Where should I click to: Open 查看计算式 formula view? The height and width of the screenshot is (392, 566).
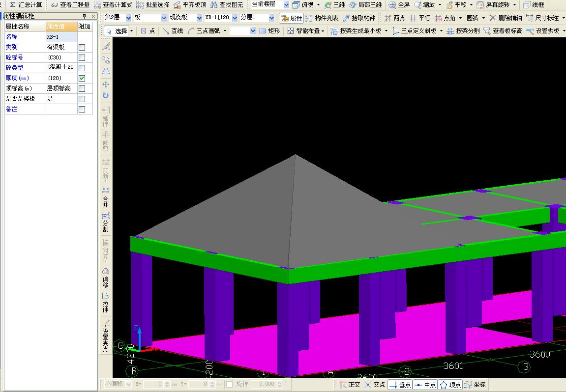[113, 5]
